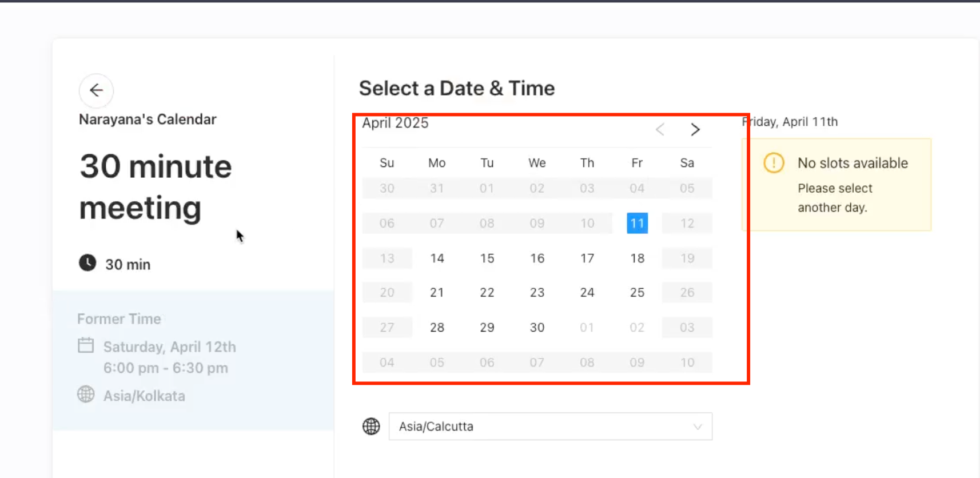
Task: Pick April 28 in the last week
Action: [x=437, y=328]
